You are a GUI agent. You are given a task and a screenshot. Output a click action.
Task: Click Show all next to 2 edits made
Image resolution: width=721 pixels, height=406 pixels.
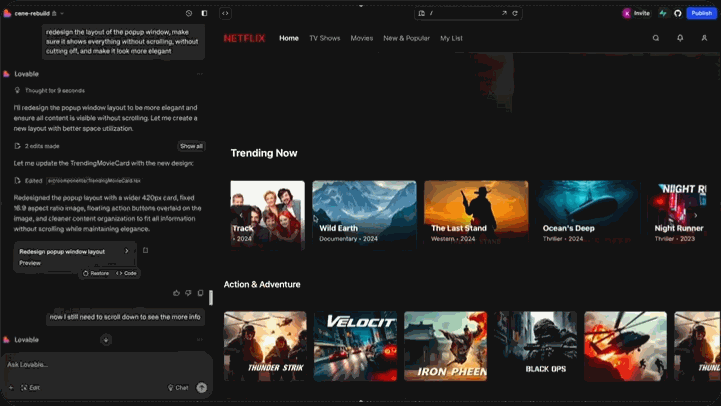[x=191, y=146]
